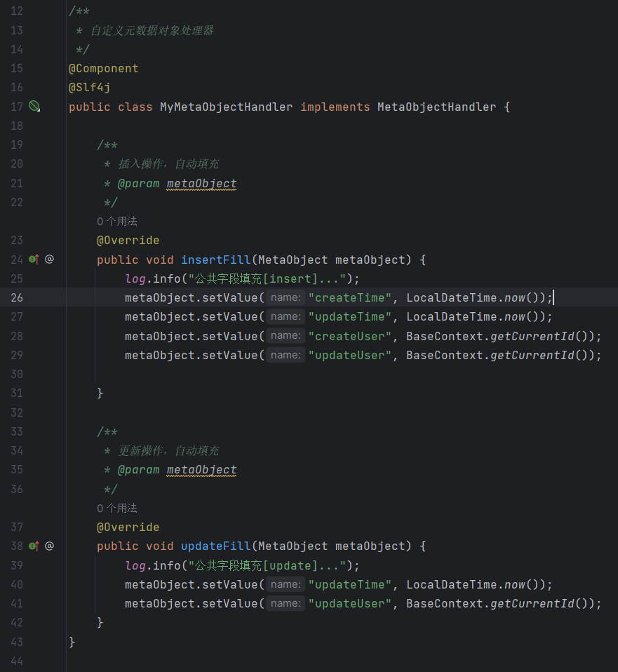618x672 pixels.
Task: Click LocalDateTime on line 27
Action: [x=452, y=317]
